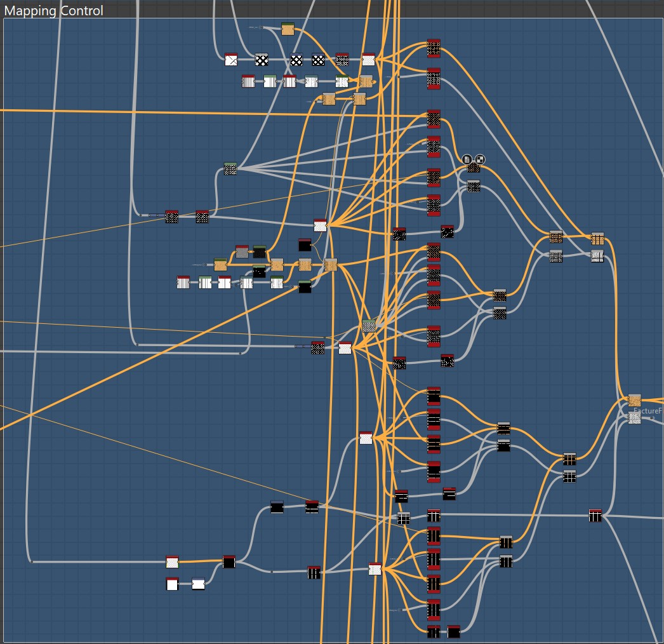Image resolution: width=664 pixels, height=644 pixels.
Task: Select the white node with diagonal cross lines
Action: 231,60
